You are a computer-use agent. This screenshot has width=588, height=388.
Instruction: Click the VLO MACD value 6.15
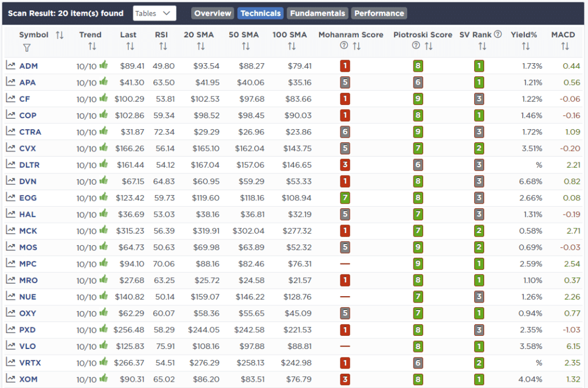573,347
